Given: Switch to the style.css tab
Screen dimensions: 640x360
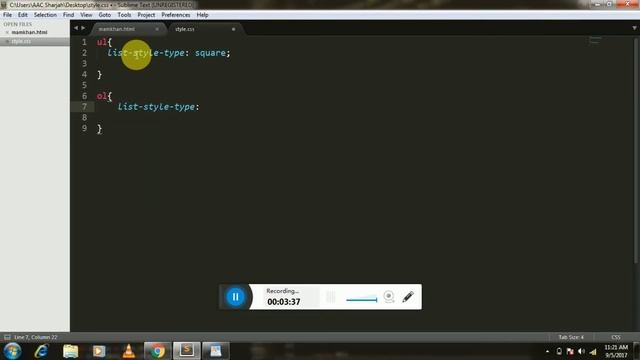Looking at the screenshot, I should tap(184, 29).
